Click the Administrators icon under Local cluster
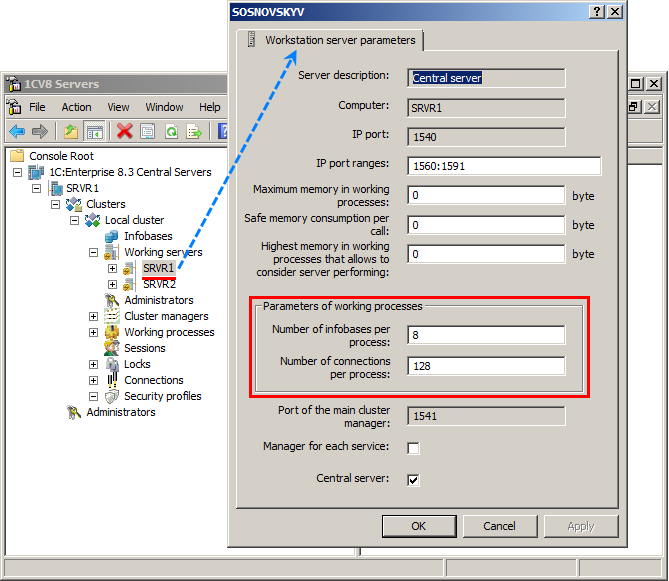Image resolution: width=669 pixels, height=581 pixels. coord(111,300)
